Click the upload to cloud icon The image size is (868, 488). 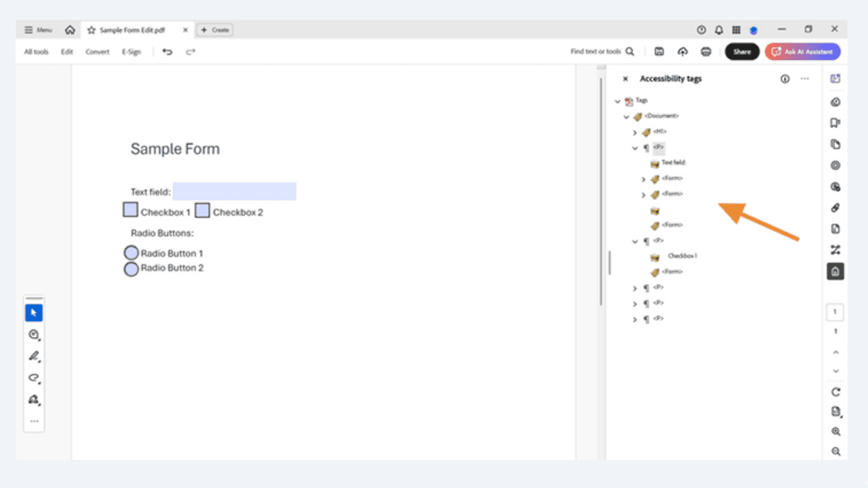[x=682, y=52]
